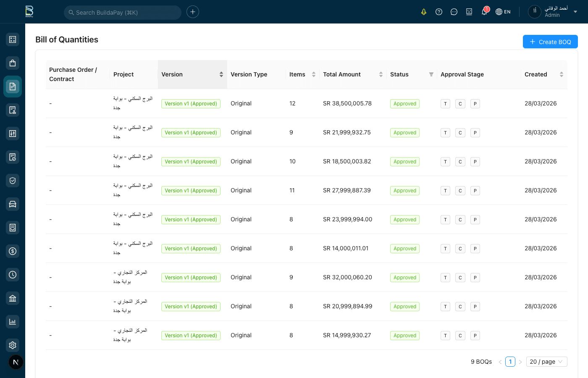Click the yellow rocket icon
This screenshot has width=588, height=378.
(424, 12)
